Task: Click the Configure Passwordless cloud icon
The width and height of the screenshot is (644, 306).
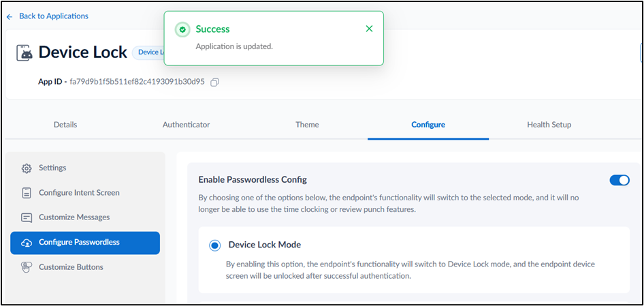Action: point(27,243)
